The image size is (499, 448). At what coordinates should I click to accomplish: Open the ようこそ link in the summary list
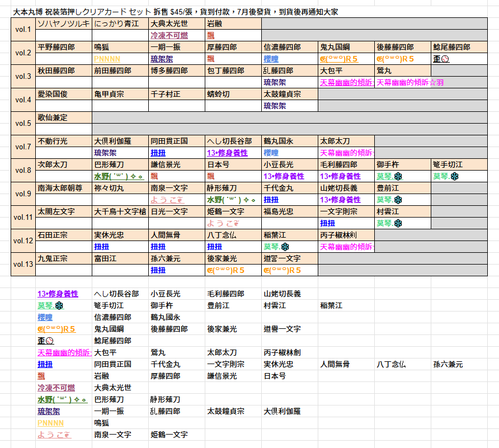click(x=54, y=435)
